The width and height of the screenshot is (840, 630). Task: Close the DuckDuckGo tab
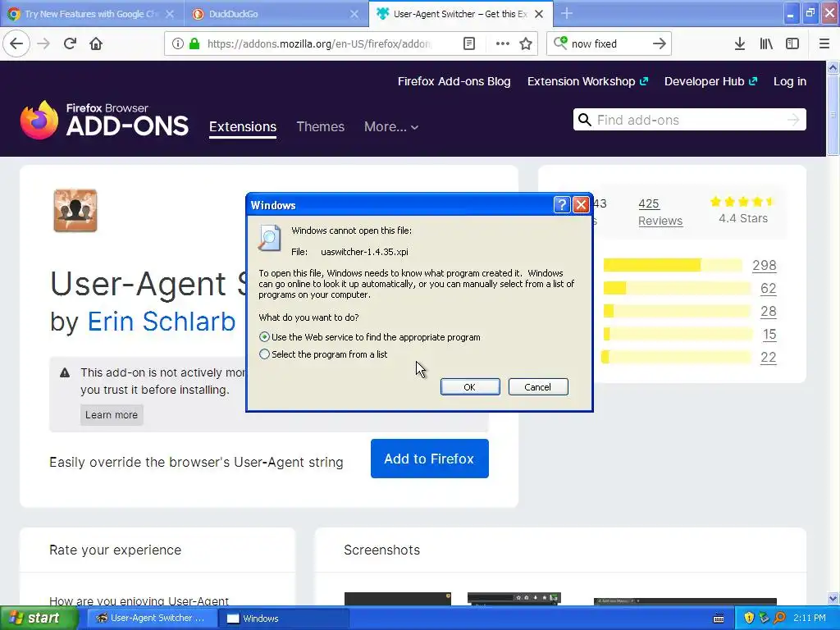coord(354,14)
